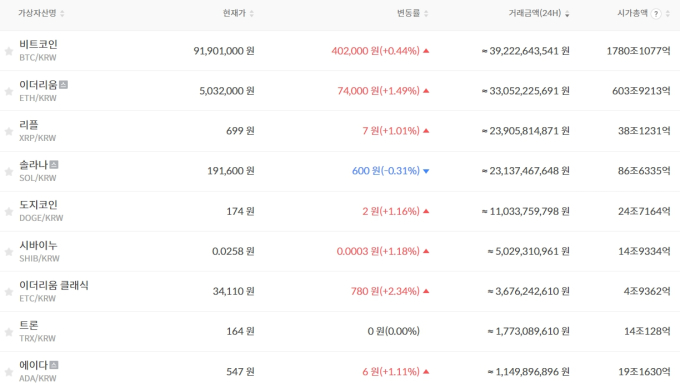Toggle favorite star for 에이다

9,372
